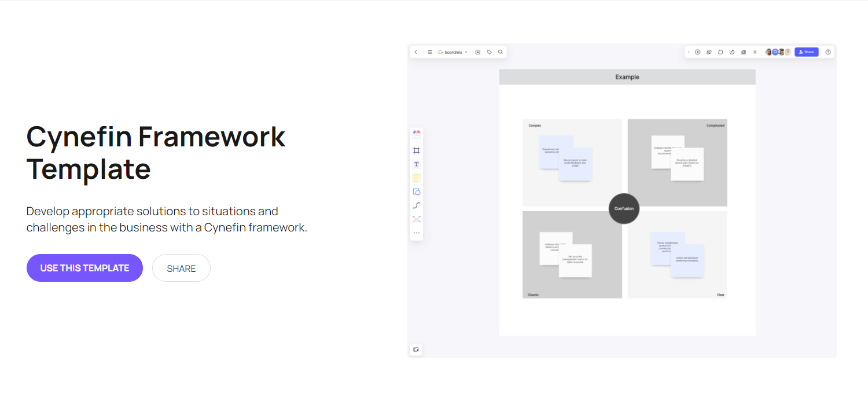Click the celebration confetti icon

[x=709, y=52]
